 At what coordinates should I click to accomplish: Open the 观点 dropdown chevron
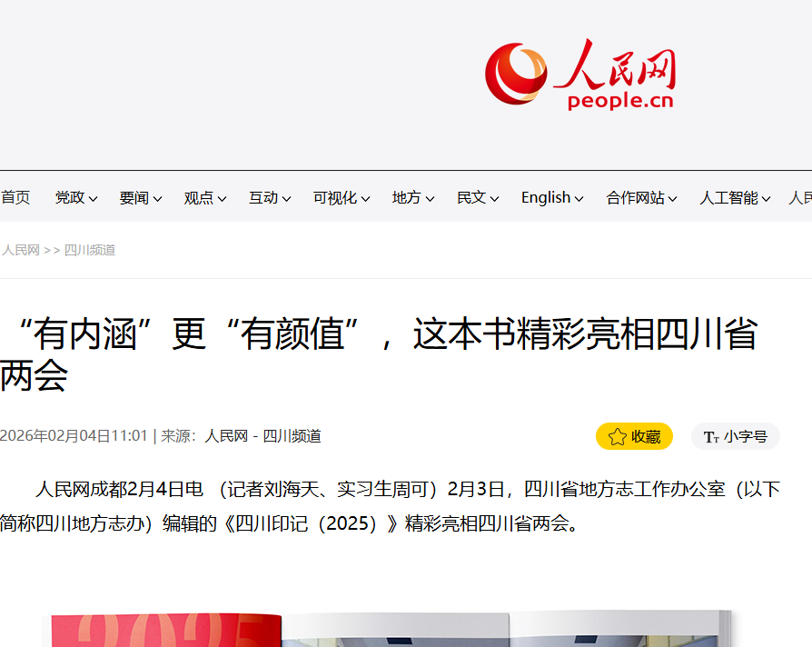tap(223, 198)
